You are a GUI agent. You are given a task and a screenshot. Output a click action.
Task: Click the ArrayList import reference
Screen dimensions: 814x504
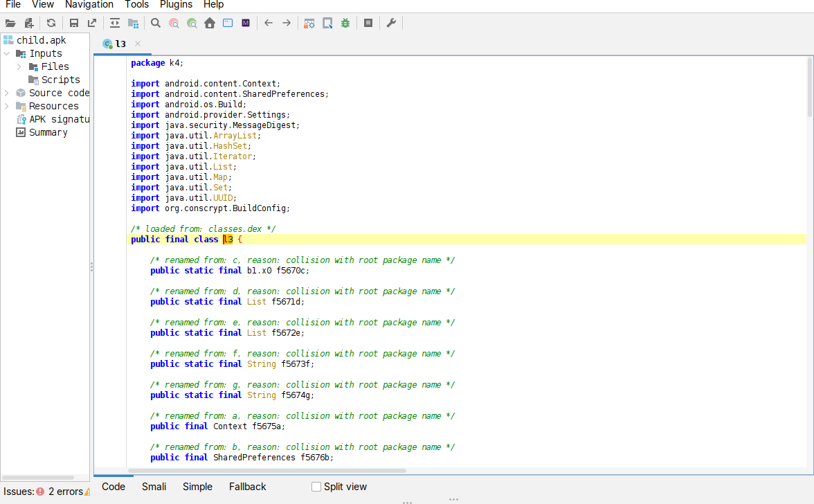click(235, 136)
